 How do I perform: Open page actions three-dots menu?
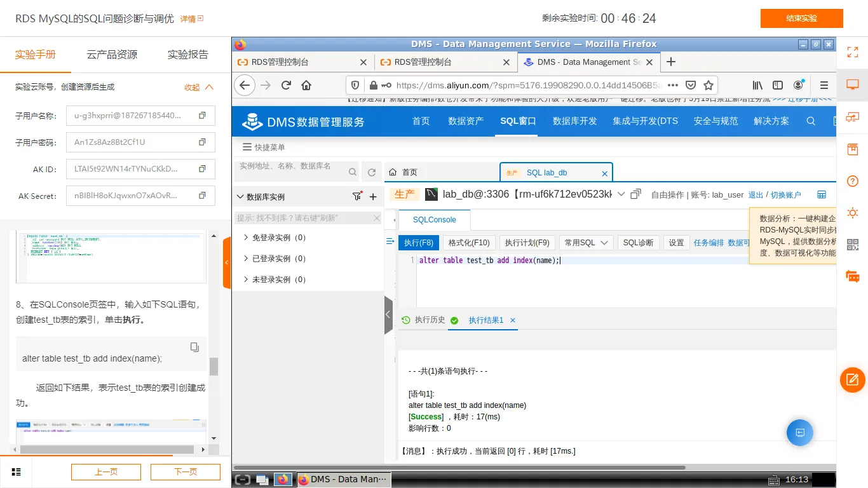click(673, 85)
